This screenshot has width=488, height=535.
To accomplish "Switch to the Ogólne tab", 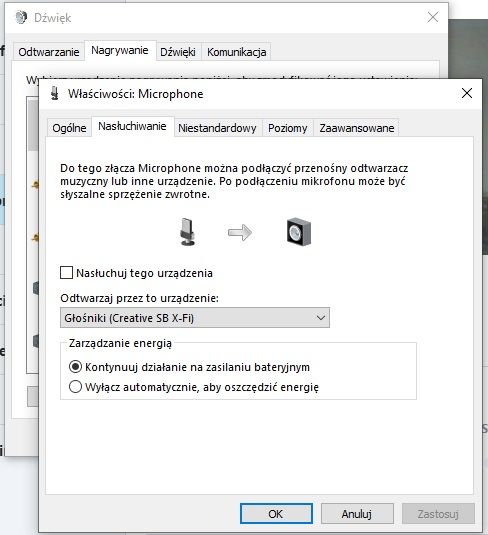I will pyautogui.click(x=69, y=128).
